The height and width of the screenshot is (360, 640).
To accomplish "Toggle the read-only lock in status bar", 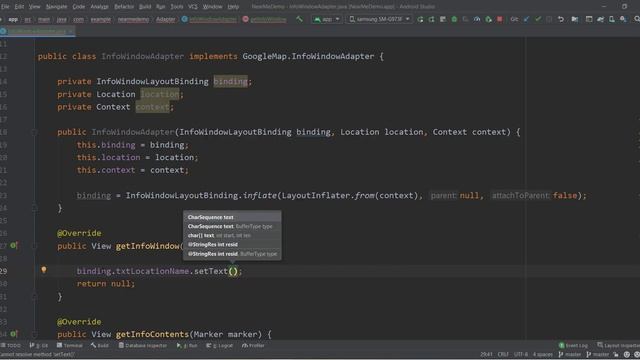I will tap(616, 355).
